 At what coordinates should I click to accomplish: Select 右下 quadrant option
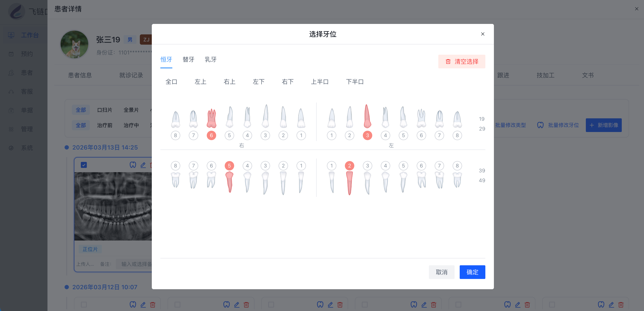[288, 82]
